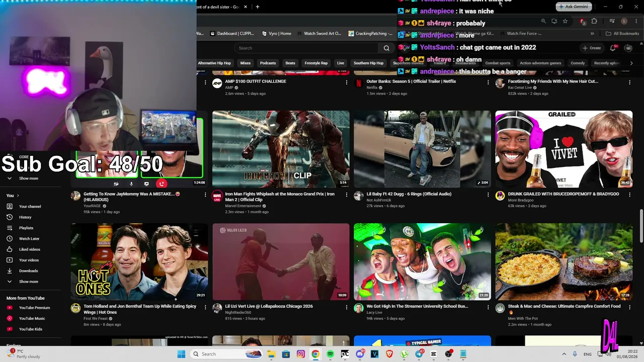The image size is (644, 362).
Task: Select the Beats chip
Action: pos(290,63)
